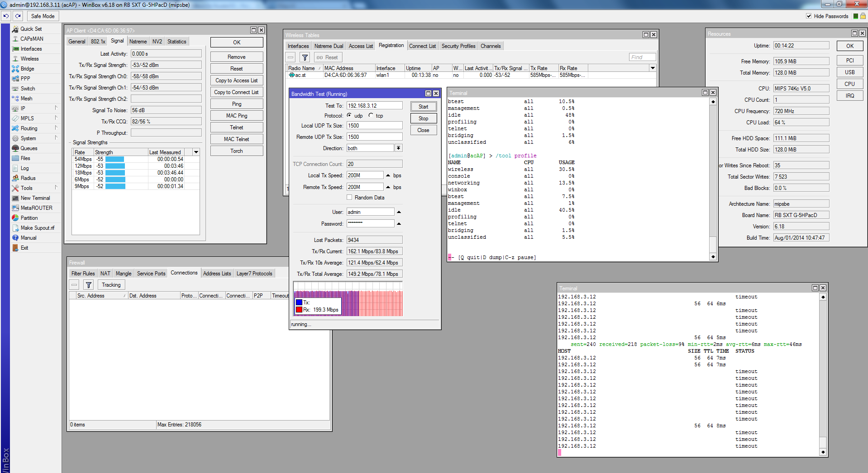
Task: Click Tracking button in Firewall
Action: click(111, 285)
